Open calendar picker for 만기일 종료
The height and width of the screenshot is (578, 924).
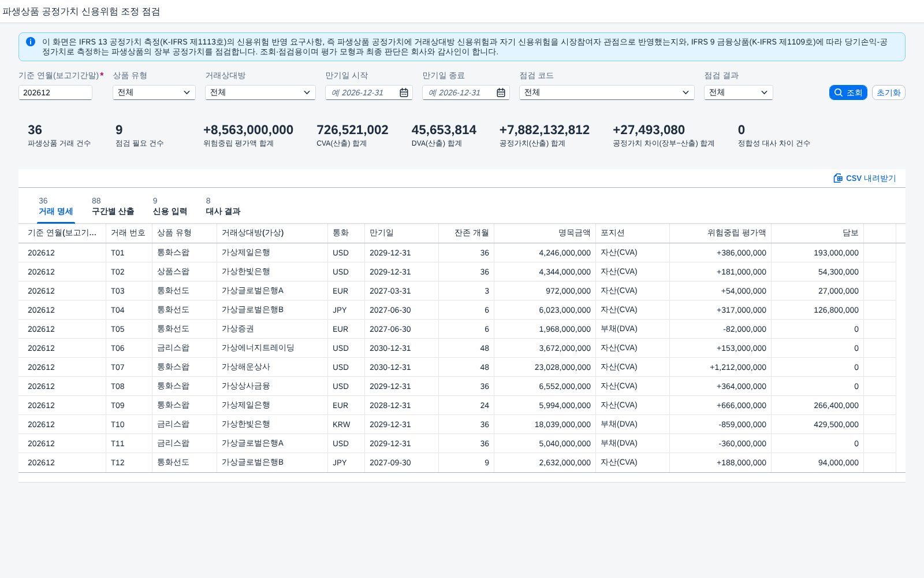point(501,92)
